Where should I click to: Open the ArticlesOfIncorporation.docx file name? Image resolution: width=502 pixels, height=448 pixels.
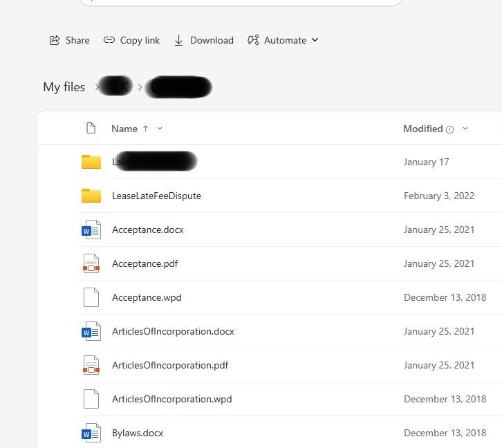[173, 332]
